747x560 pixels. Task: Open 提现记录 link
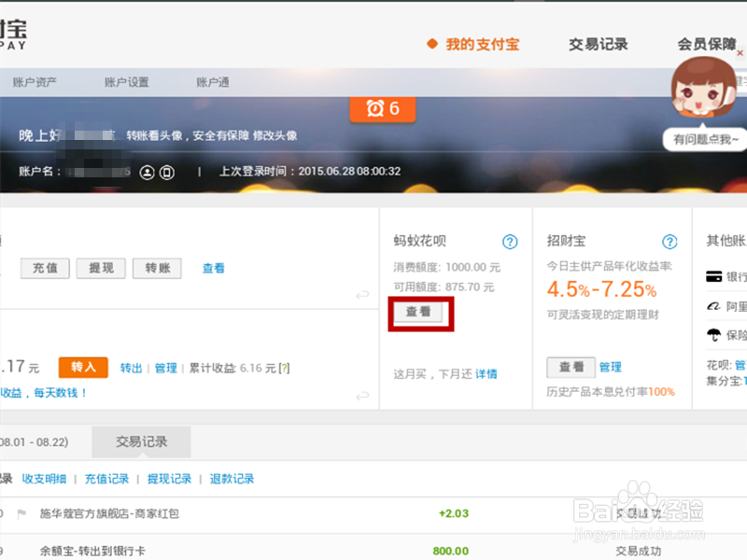click(x=169, y=479)
